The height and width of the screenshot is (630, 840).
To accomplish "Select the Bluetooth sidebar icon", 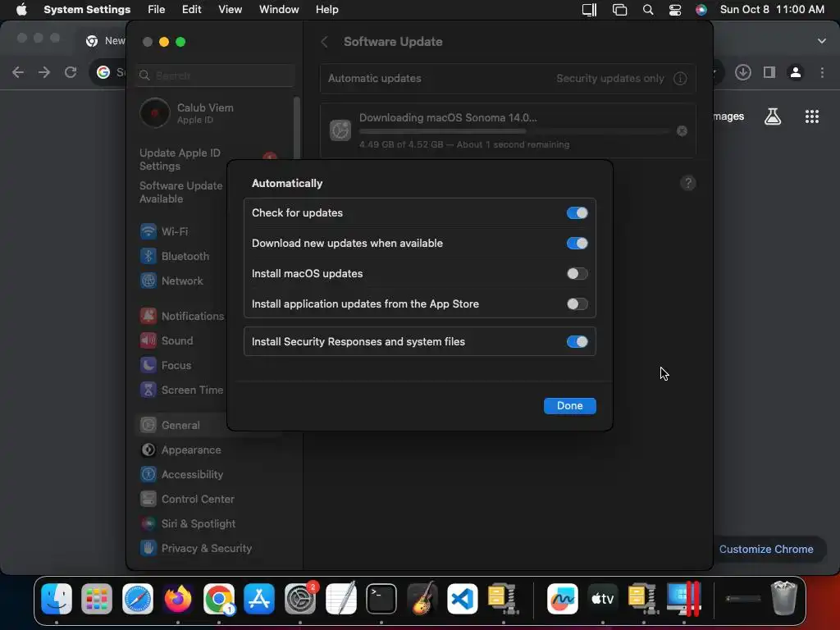I will 148,256.
